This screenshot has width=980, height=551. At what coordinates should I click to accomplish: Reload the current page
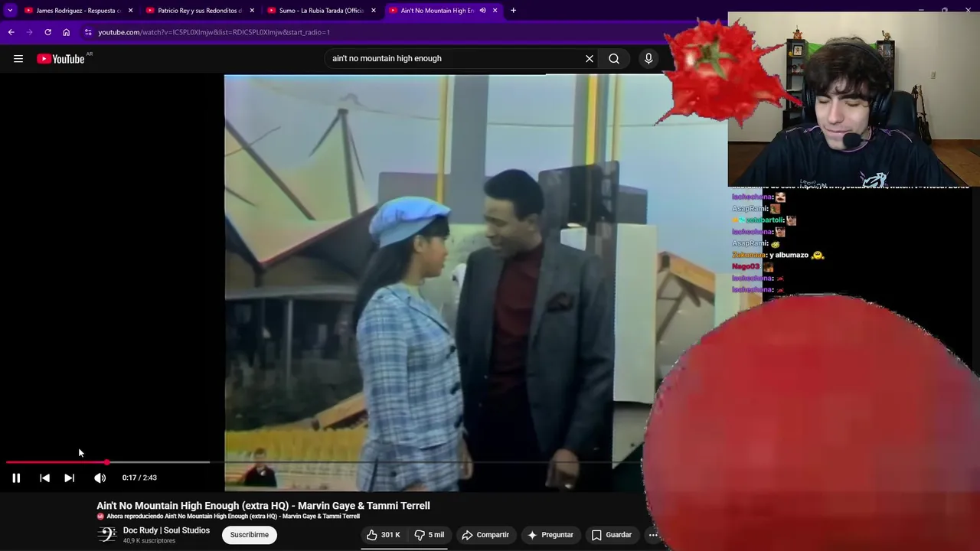(47, 32)
